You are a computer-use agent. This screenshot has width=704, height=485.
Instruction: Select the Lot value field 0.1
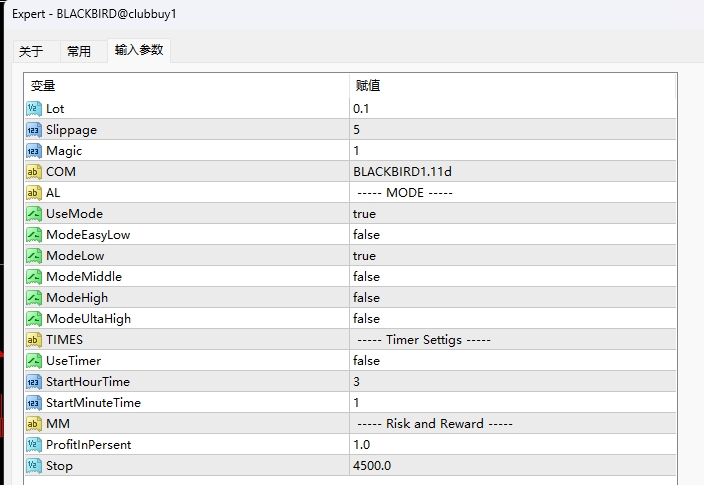click(362, 109)
